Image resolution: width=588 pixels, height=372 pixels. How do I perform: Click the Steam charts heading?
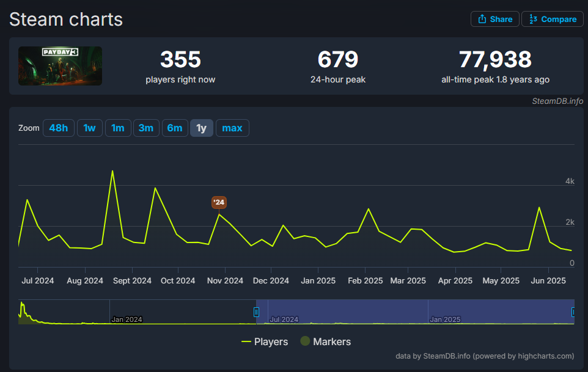[66, 20]
